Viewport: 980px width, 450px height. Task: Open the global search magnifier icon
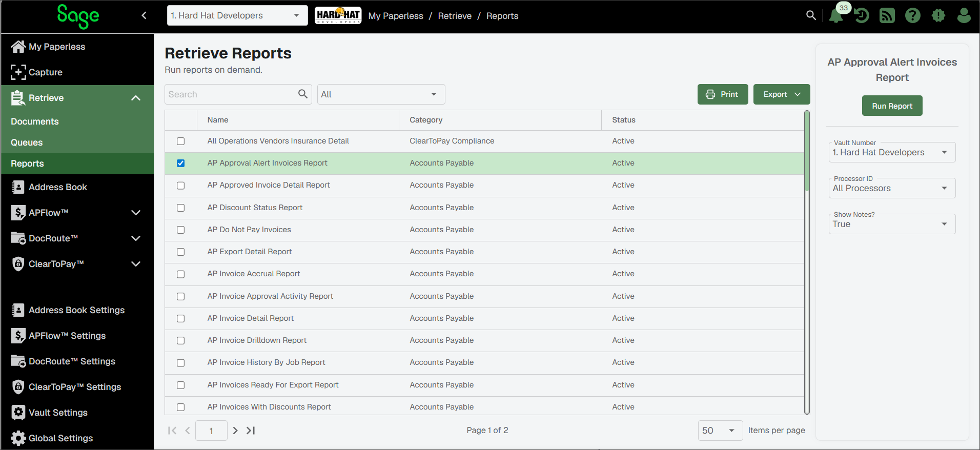pyautogui.click(x=811, y=15)
